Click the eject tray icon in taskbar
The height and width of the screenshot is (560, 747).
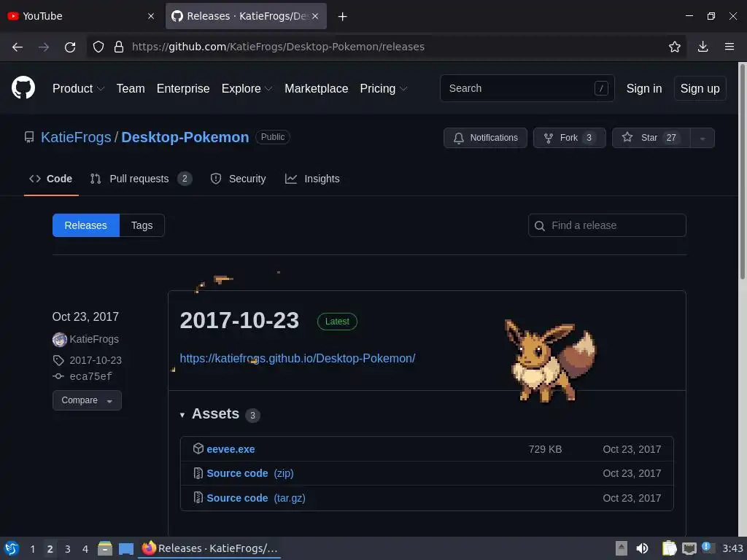click(622, 548)
